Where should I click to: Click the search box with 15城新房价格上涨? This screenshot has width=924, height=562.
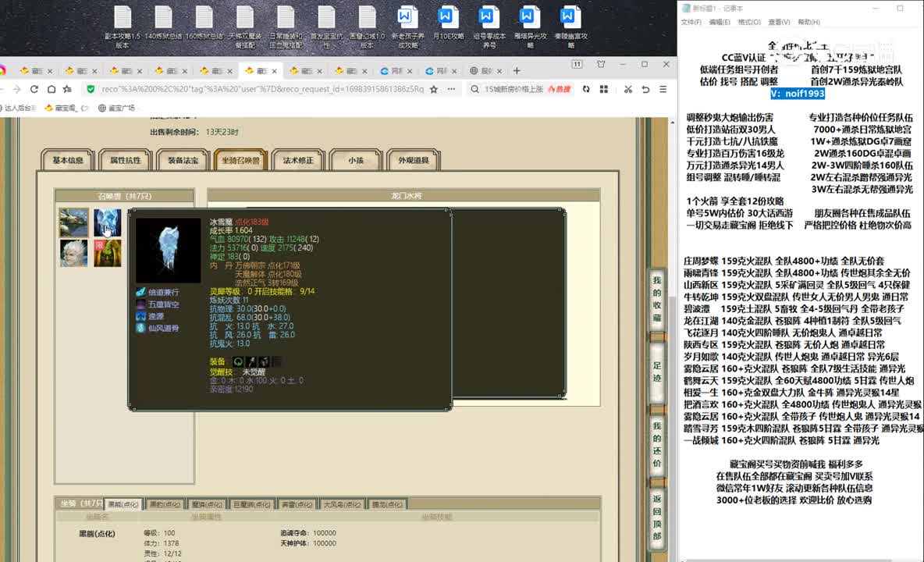(514, 89)
